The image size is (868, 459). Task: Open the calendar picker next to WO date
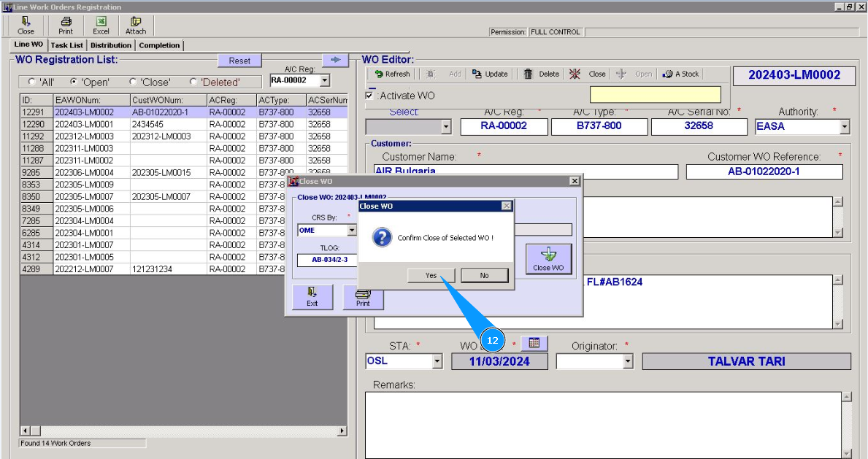(534, 343)
